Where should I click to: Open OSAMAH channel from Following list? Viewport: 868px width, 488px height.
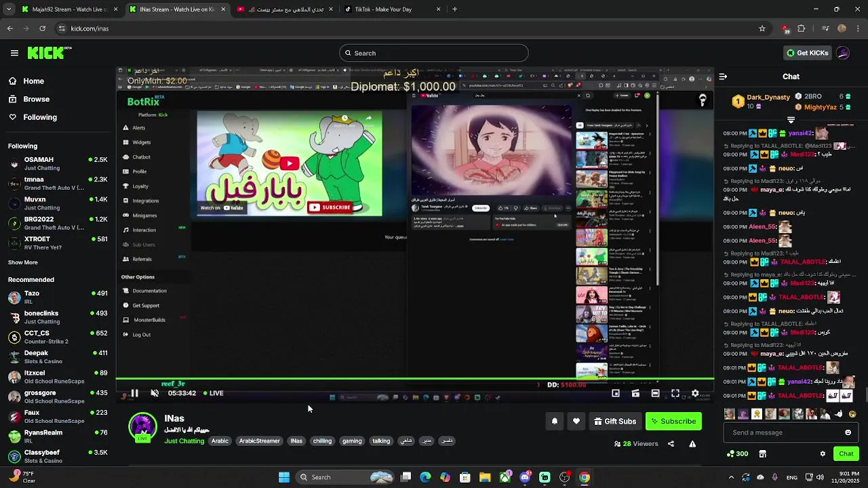pos(58,163)
